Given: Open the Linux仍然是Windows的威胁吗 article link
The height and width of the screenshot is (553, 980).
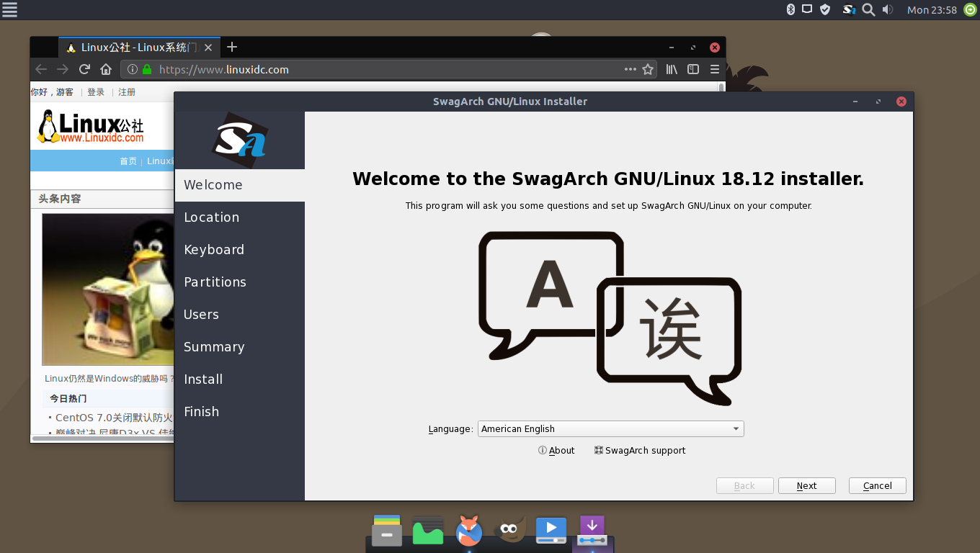Looking at the screenshot, I should click(110, 378).
